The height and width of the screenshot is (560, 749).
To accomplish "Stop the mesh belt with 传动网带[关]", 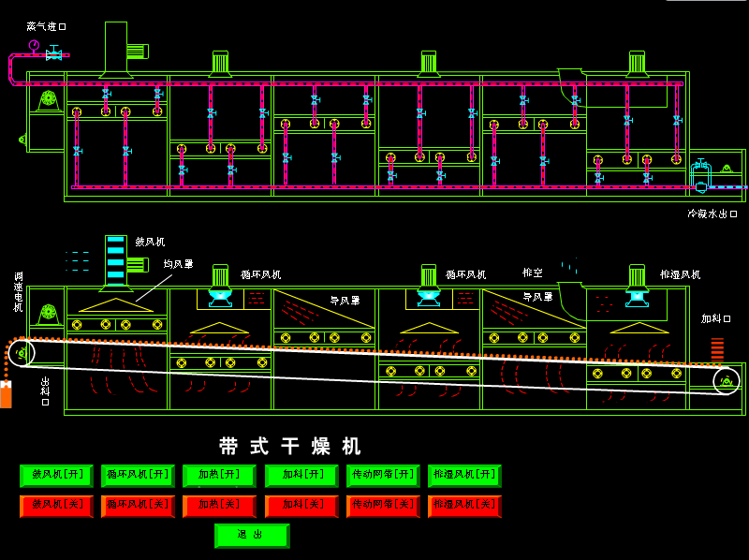I will point(382,506).
